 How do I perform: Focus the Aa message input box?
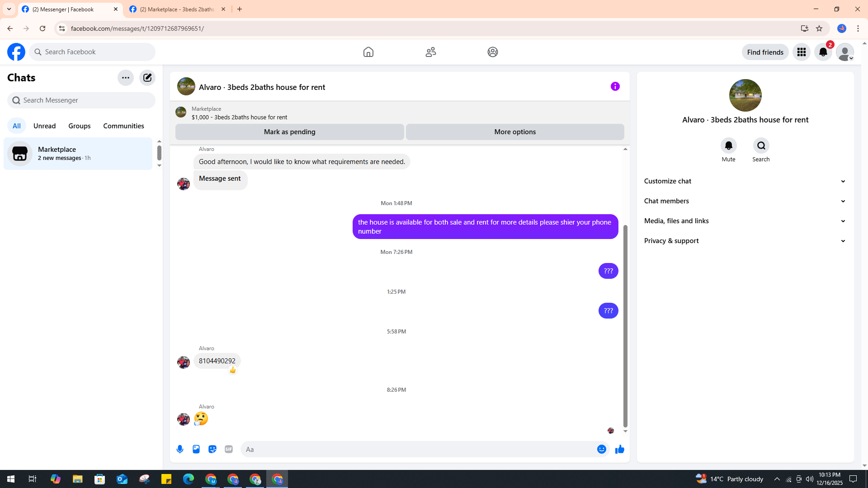click(x=418, y=449)
